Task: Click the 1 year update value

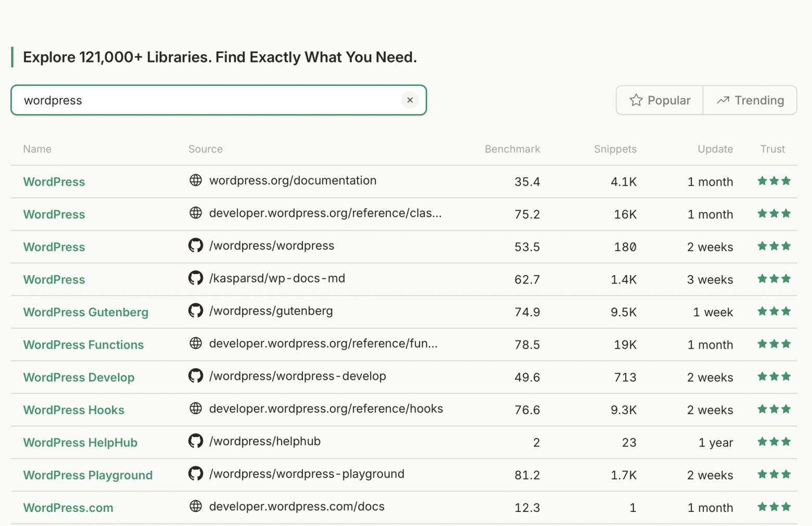Action: pos(716,443)
